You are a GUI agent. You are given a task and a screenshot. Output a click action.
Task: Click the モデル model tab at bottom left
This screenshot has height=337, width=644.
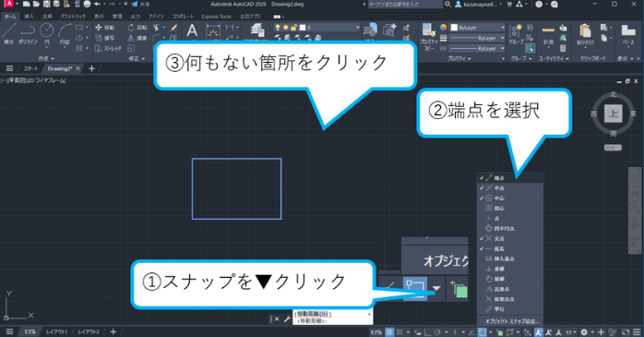pyautogui.click(x=30, y=331)
